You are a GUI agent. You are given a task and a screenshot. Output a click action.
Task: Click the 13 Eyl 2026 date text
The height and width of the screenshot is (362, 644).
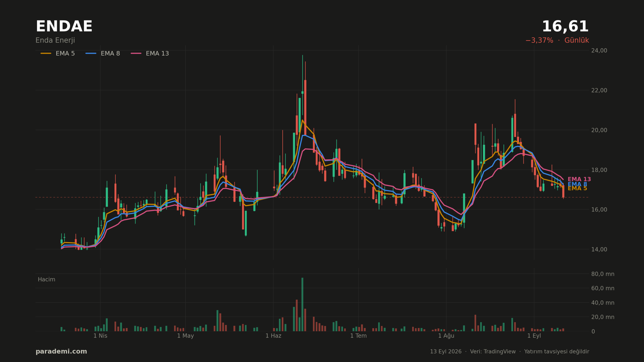pos(446,352)
